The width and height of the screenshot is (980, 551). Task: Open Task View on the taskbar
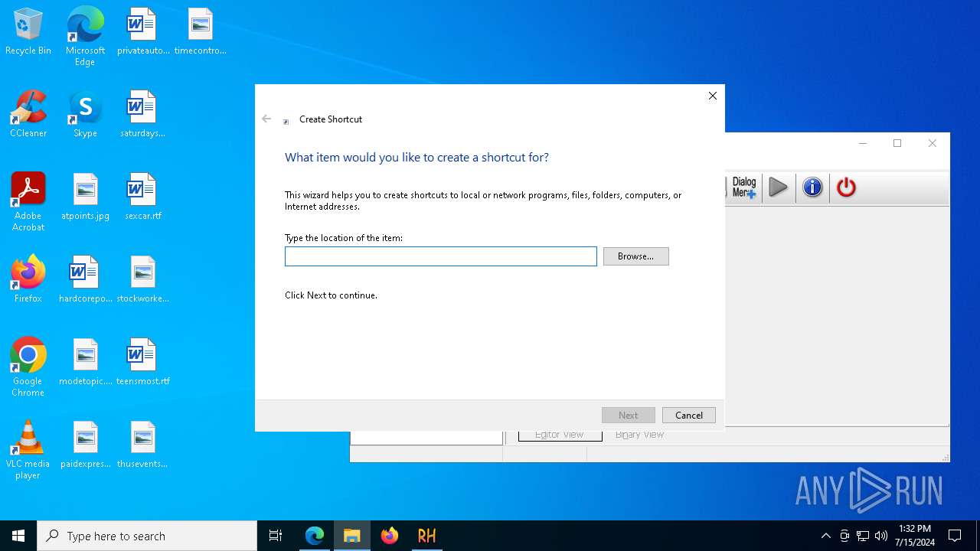(276, 536)
